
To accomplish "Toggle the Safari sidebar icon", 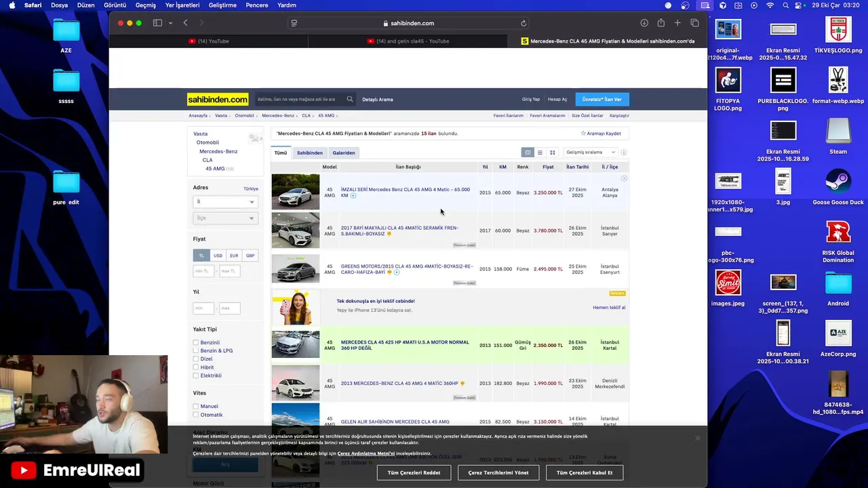I will tap(157, 23).
